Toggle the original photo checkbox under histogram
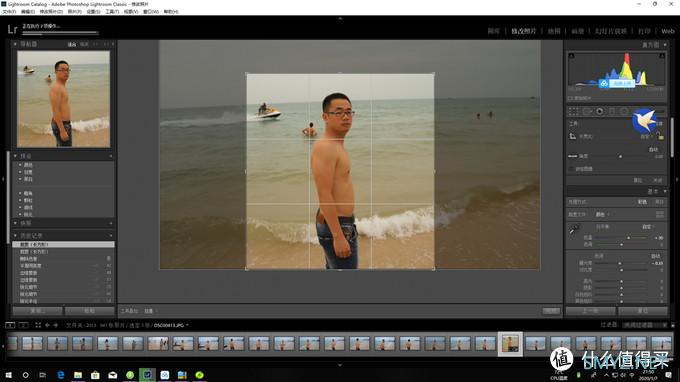This screenshot has width=680, height=382. [x=570, y=98]
